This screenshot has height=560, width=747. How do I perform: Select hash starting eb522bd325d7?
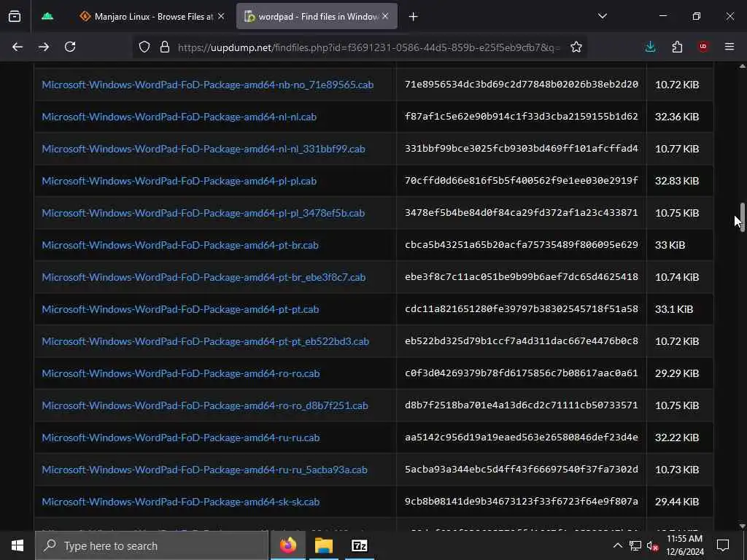click(x=521, y=341)
